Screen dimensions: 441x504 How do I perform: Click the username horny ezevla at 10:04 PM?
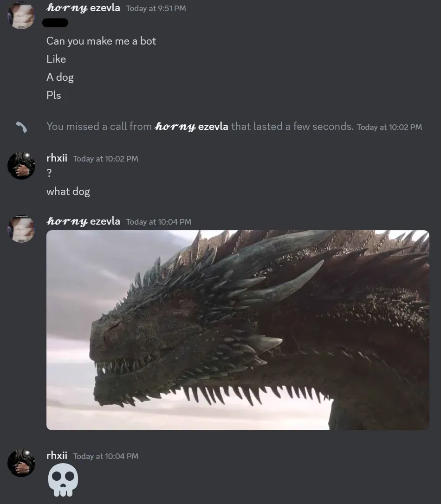click(83, 221)
